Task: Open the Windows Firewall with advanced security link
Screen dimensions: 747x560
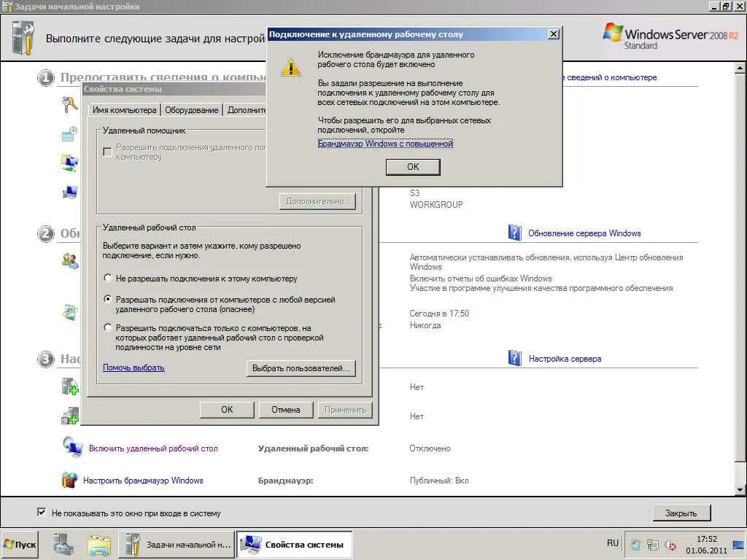Action: pos(385,144)
